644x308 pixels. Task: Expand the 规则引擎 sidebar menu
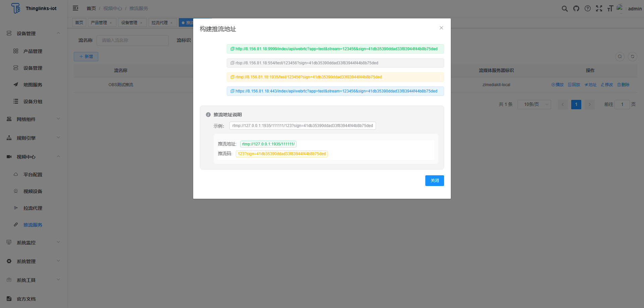coord(33,138)
